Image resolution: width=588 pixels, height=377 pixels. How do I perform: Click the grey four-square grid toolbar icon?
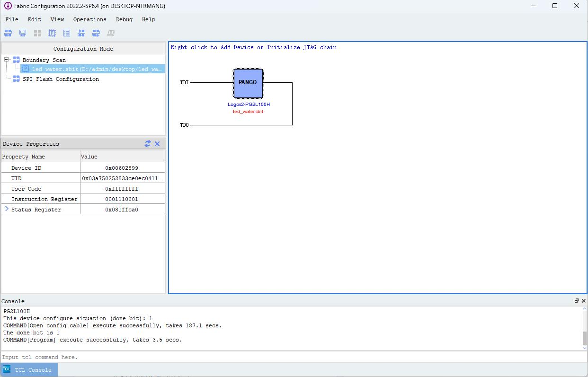[37, 33]
